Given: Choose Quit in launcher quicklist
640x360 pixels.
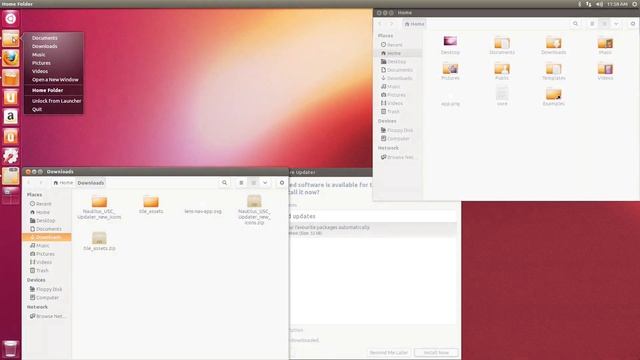Looking at the screenshot, I should [x=37, y=109].
